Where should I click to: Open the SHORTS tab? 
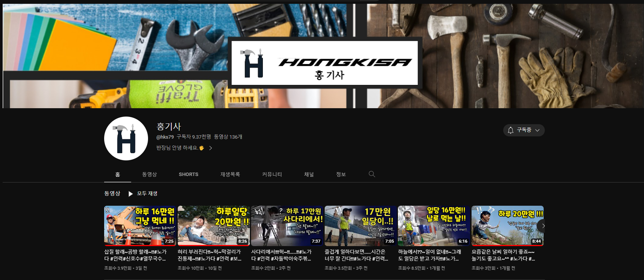(x=188, y=174)
